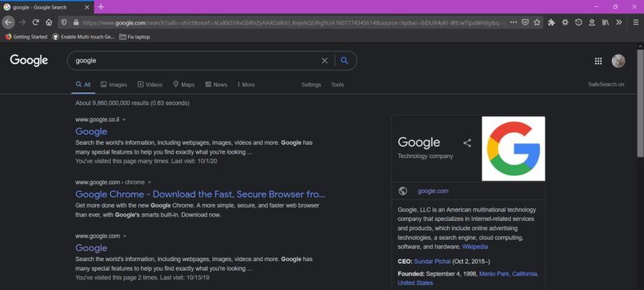
Task: Reload the current page
Action: [x=35, y=22]
